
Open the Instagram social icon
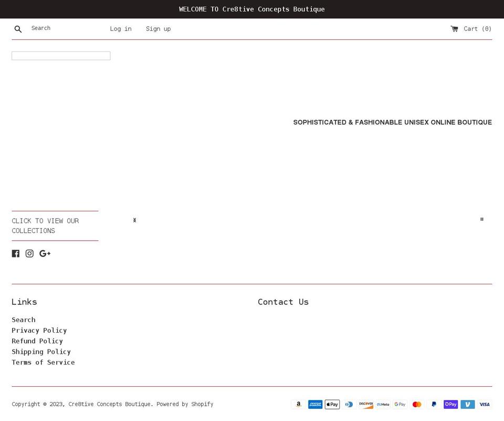coord(29,253)
